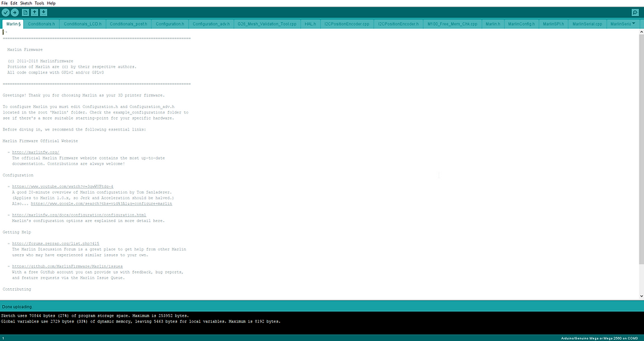Switch to the Configuration_adv.h tab

pyautogui.click(x=211, y=24)
